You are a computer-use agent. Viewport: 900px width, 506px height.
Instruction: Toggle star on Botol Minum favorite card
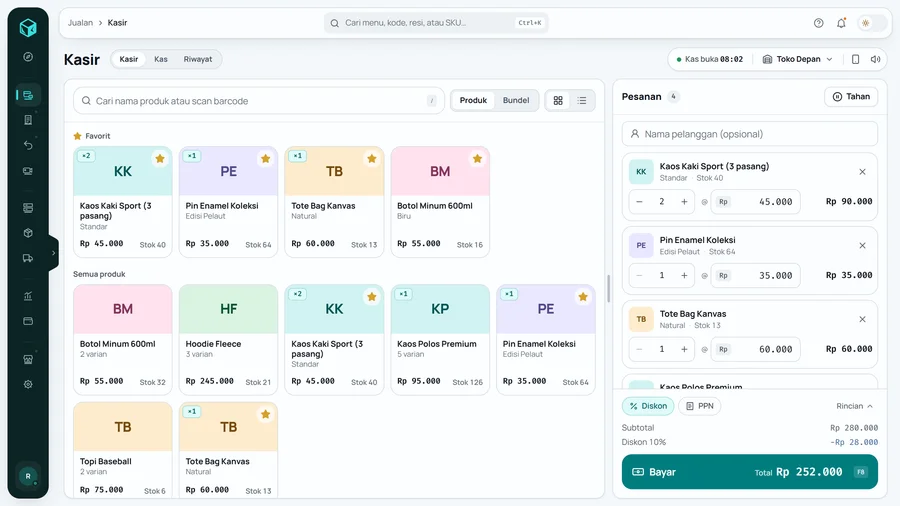click(477, 159)
